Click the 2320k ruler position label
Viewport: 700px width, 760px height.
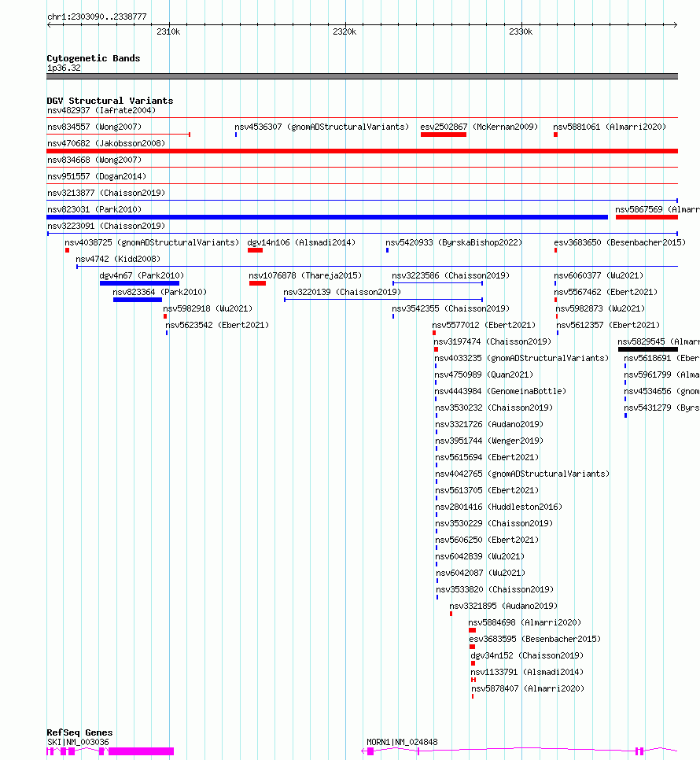click(x=344, y=31)
